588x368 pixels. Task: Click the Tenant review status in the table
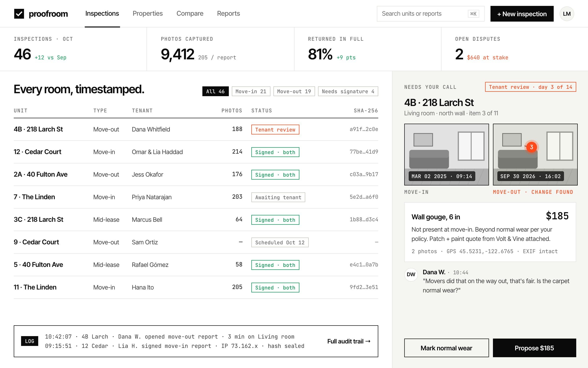pos(275,130)
